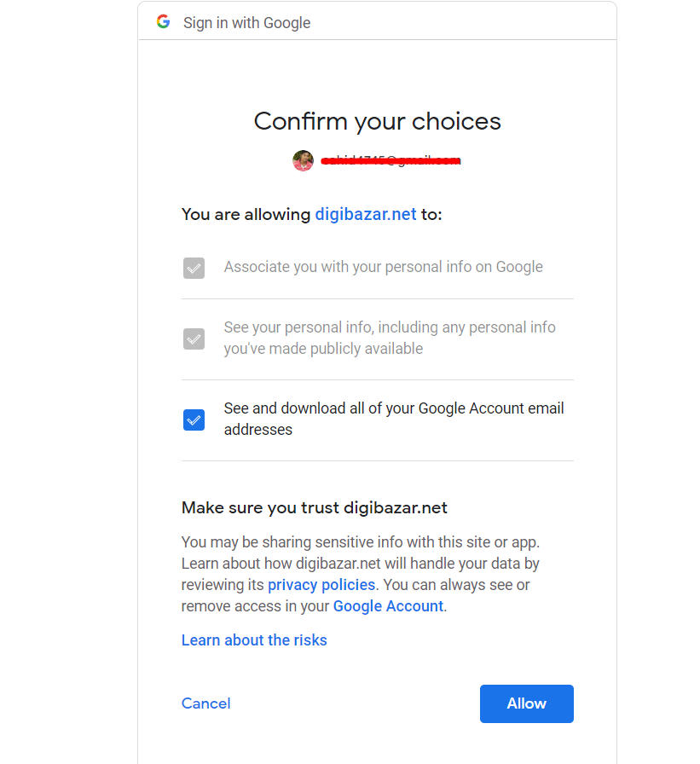The width and height of the screenshot is (700, 764).
Task: Click the 'Sign in with Google' header text
Action: tap(246, 23)
